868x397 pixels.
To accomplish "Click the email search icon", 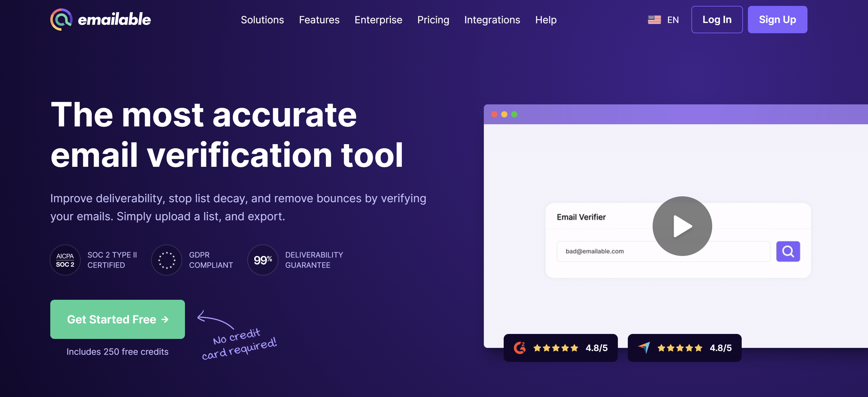I will point(788,251).
